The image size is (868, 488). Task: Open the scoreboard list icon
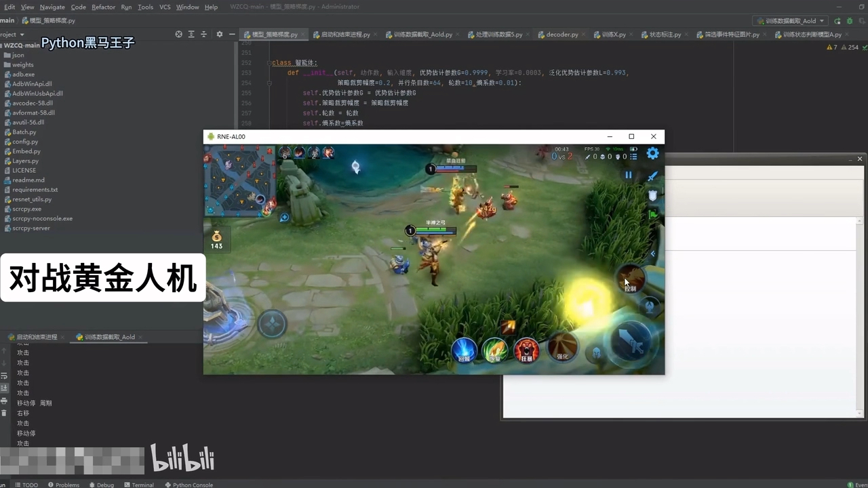click(x=633, y=157)
